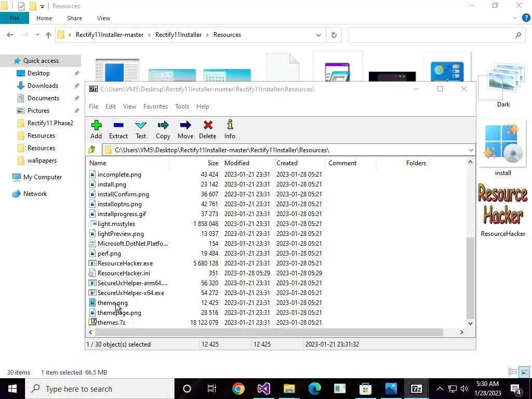Expand the 7-Zip address path dropdown
The height and width of the screenshot is (399, 532).
pyautogui.click(x=471, y=150)
